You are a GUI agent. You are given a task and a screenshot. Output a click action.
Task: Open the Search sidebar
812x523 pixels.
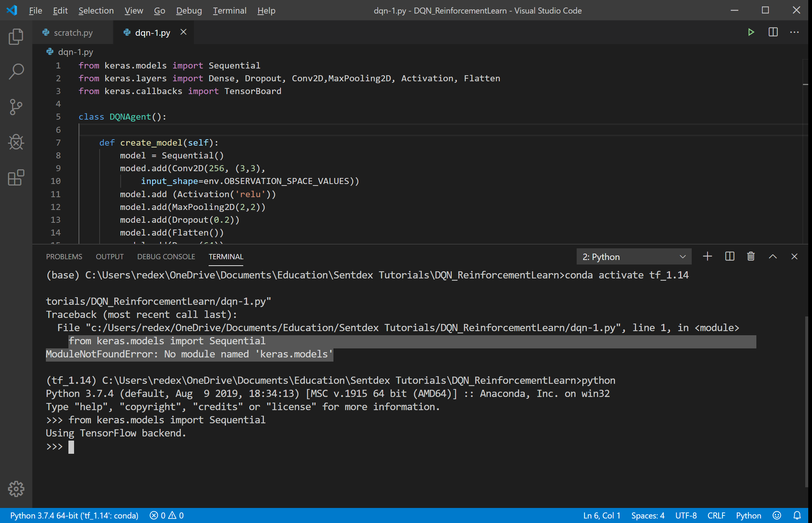pos(16,71)
